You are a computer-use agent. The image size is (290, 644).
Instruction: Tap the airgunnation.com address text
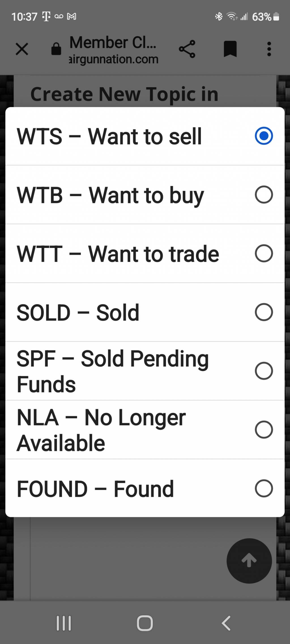tap(114, 59)
